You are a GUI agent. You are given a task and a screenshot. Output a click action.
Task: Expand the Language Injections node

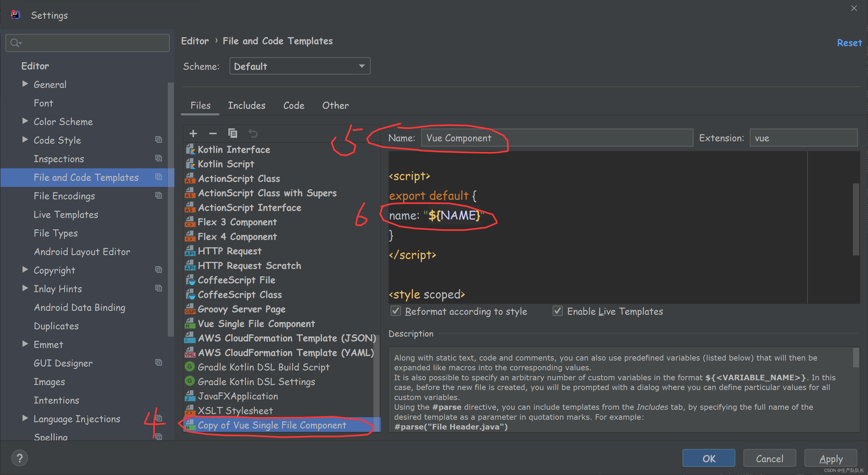pyautogui.click(x=25, y=418)
